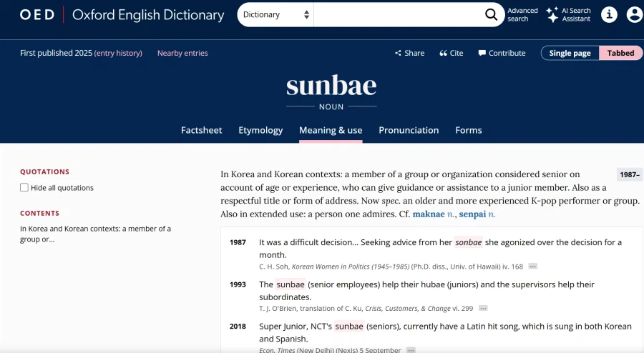This screenshot has height=353, width=644.
Task: Open the Dictionary search type dropdown
Action: [275, 14]
